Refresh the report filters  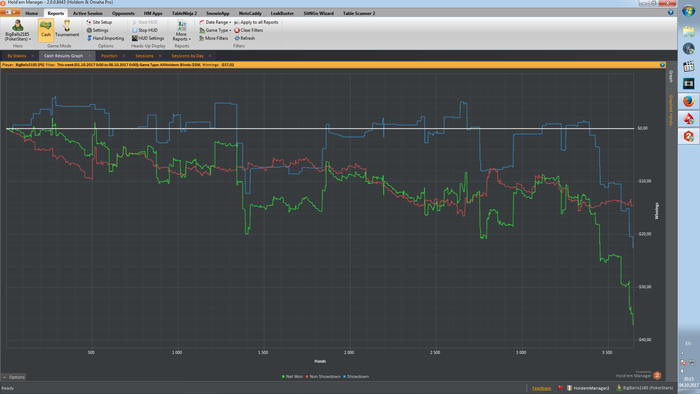245,38
